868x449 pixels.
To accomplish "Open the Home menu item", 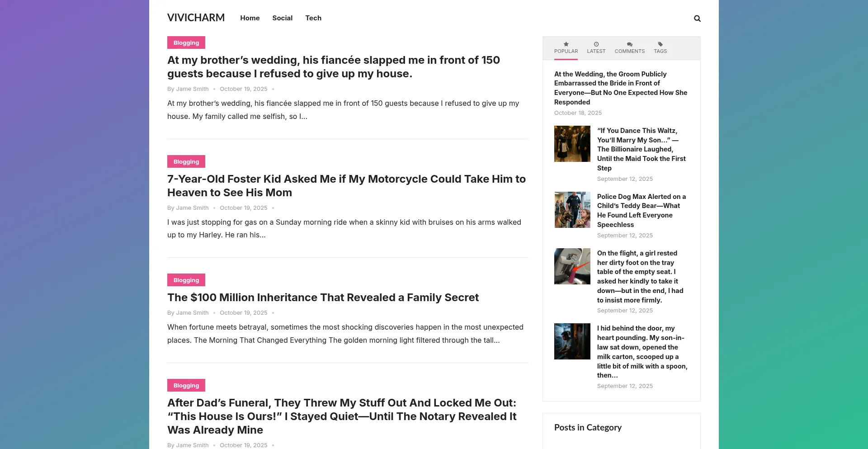I will (x=250, y=18).
